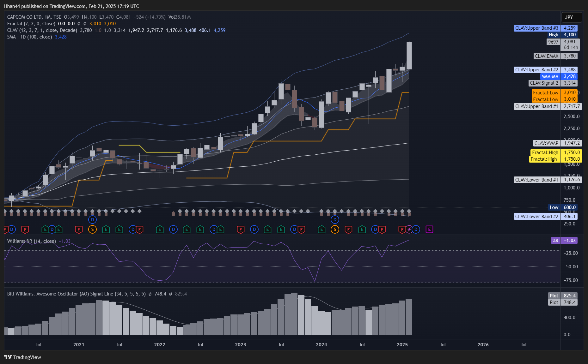The width and height of the screenshot is (588, 364).
Task: Click the CLAV:EMAX 3,780 label
Action: tap(556, 56)
